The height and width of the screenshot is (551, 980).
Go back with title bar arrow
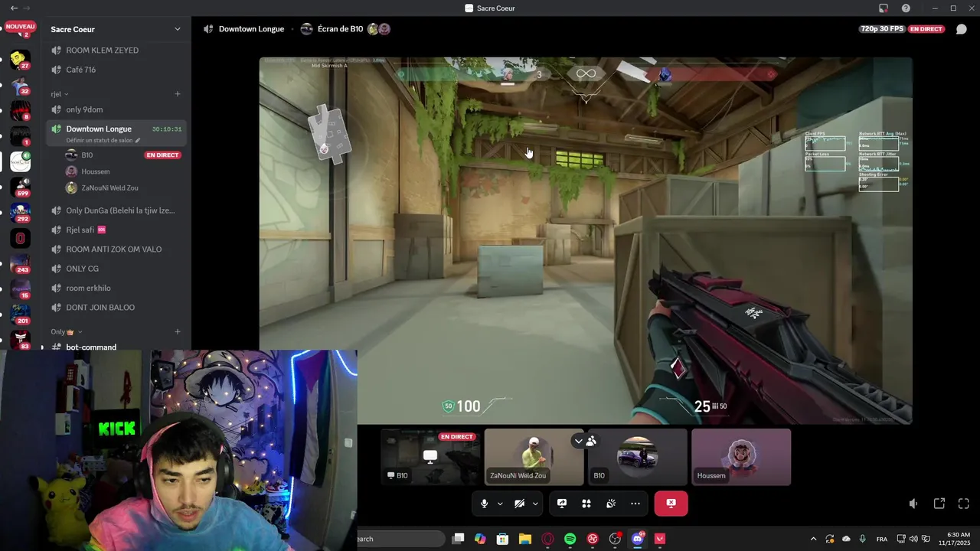pos(14,8)
